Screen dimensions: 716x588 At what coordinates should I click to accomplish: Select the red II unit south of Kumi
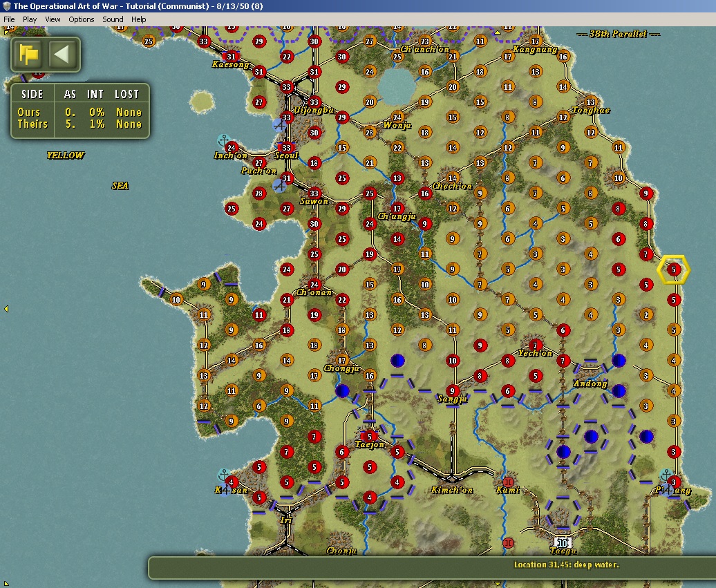(508, 543)
